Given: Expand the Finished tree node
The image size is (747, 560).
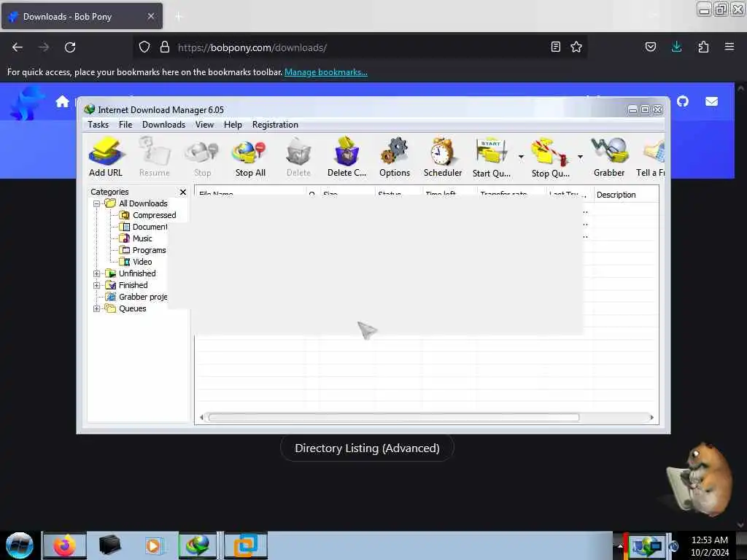Looking at the screenshot, I should click(x=97, y=285).
